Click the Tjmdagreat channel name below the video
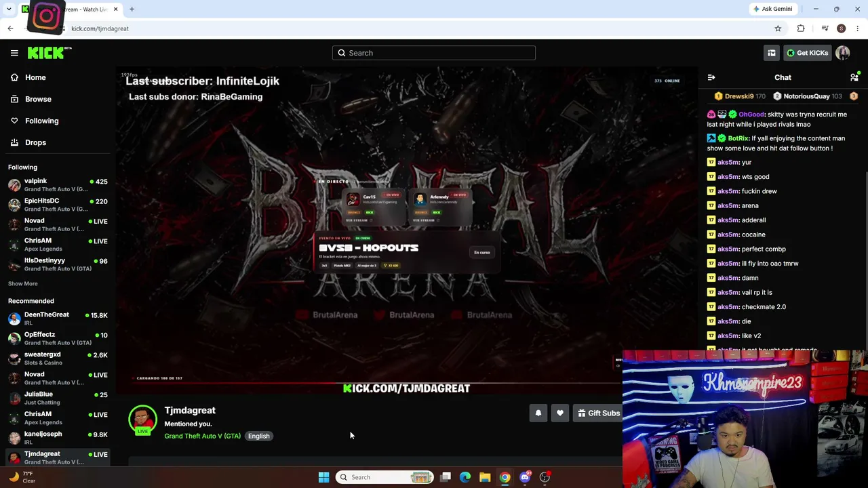The width and height of the screenshot is (868, 488). tap(190, 410)
